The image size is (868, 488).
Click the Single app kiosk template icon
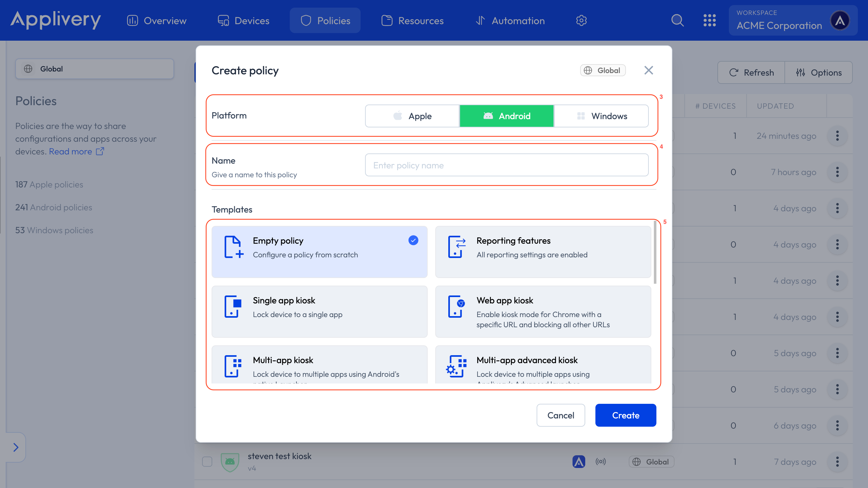233,306
